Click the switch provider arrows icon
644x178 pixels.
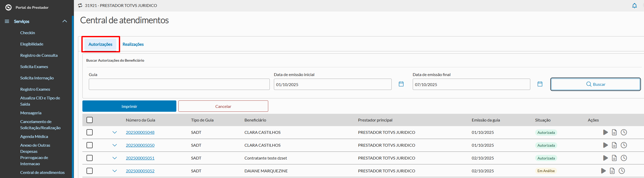click(x=80, y=5)
